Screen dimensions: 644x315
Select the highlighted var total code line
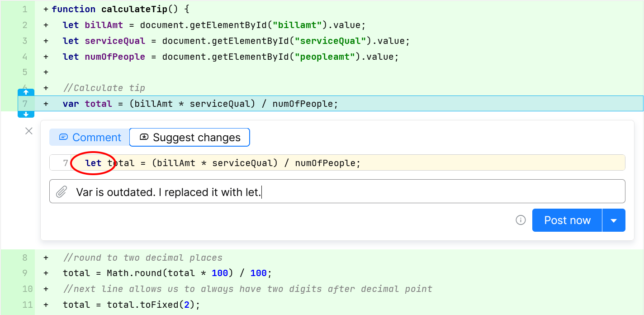200,104
